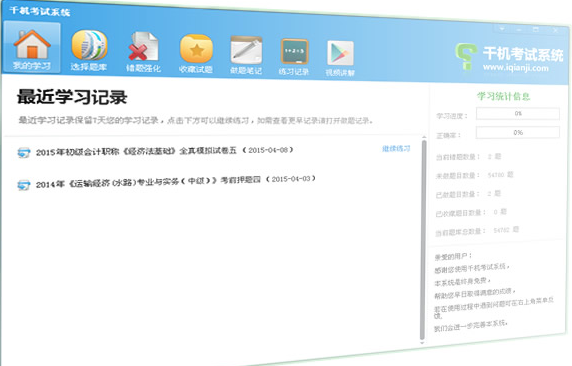This screenshot has height=366, width=572.
Task: Open the 收藏试题 star folder icon
Action: 196,53
